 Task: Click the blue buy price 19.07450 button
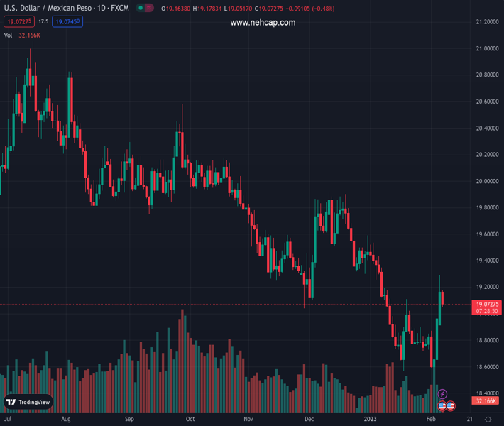pyautogui.click(x=67, y=21)
